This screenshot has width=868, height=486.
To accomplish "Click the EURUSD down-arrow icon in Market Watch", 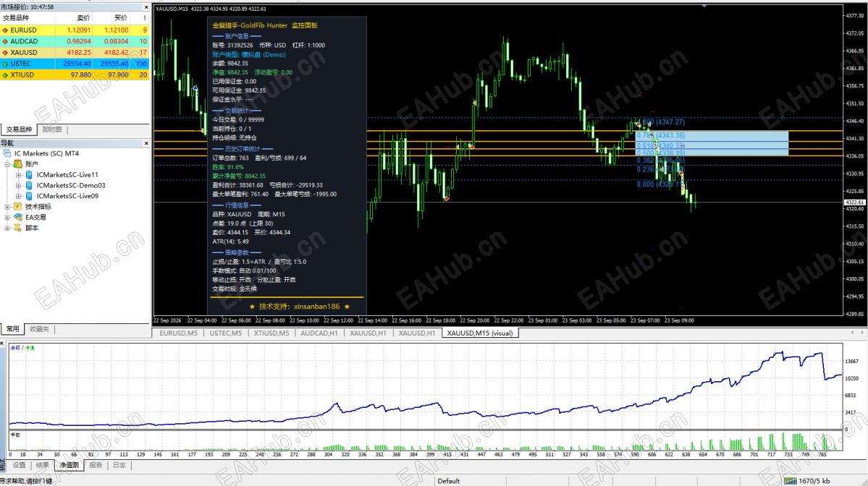I will coord(5,30).
